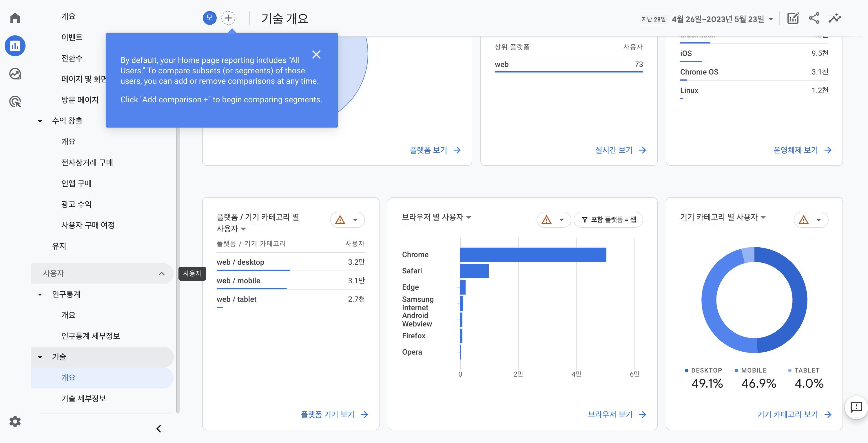Click the share report icon

pos(814,18)
